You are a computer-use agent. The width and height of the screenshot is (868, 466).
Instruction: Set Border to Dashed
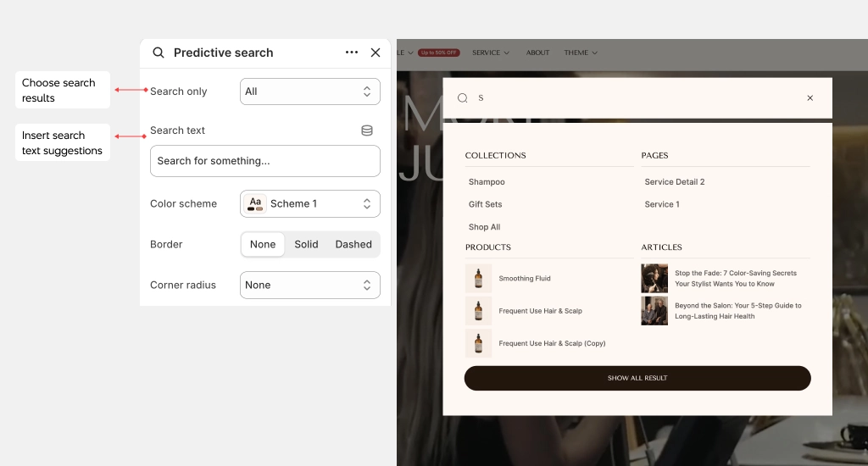click(x=353, y=245)
